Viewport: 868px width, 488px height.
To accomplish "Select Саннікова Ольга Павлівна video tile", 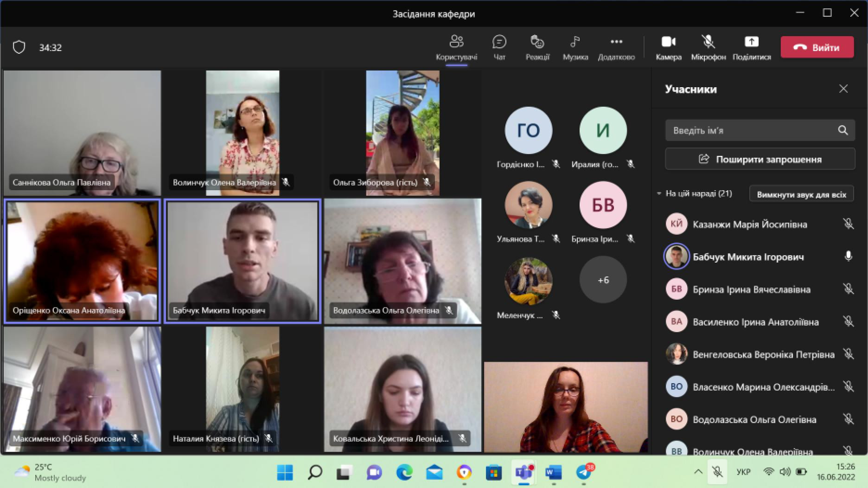I will point(82,133).
